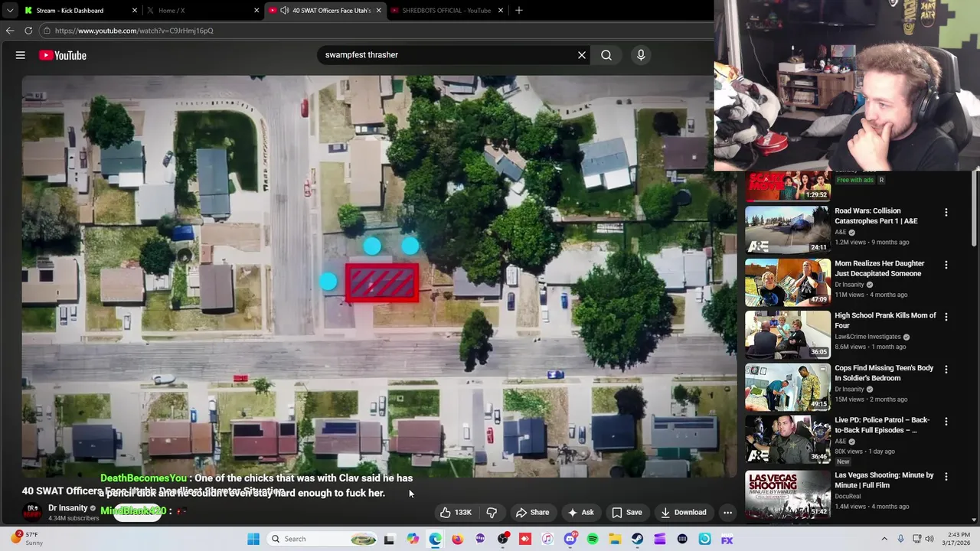This screenshot has height=551, width=980.
Task: Close the Home / X tab
Action: [x=256, y=11]
